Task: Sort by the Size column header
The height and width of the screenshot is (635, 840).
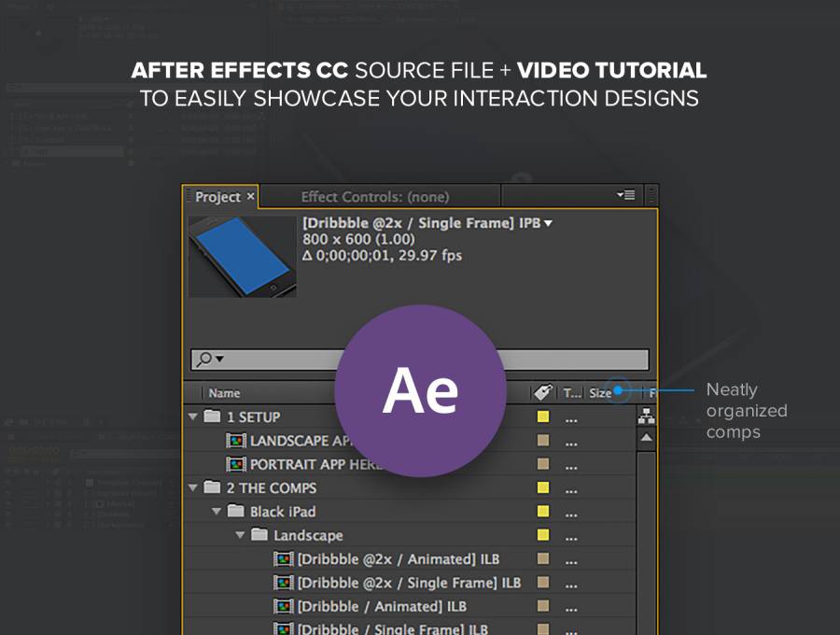Action: pos(599,393)
